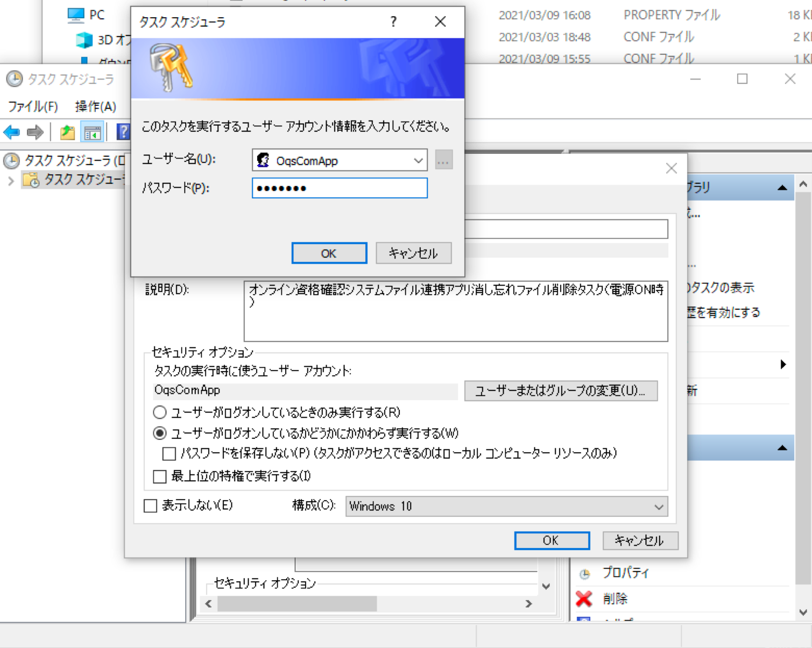Image resolution: width=812 pixels, height=648 pixels.
Task: Select ユーザーがログオンしているときのみ実行する radio button
Action: click(x=160, y=412)
